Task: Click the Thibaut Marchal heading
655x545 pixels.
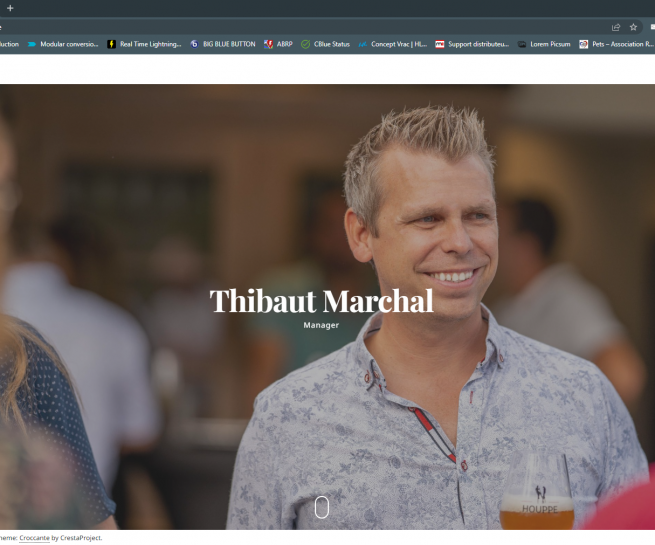Action: point(321,301)
